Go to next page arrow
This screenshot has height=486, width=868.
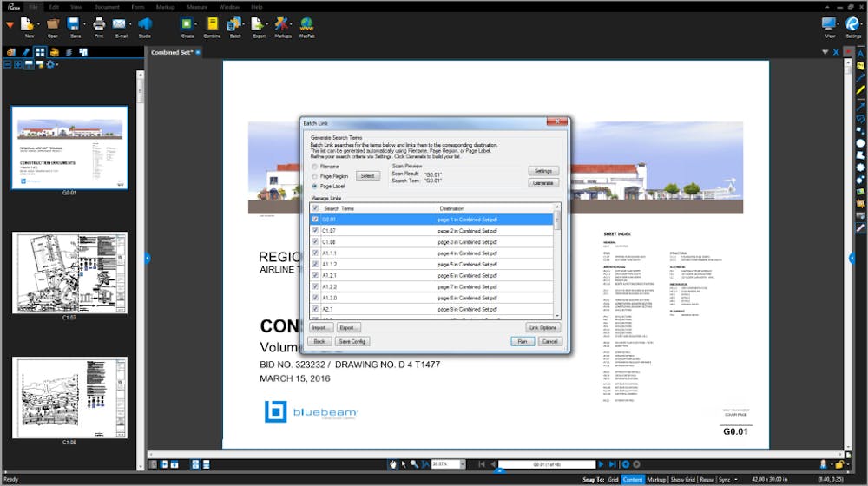pyautogui.click(x=601, y=464)
